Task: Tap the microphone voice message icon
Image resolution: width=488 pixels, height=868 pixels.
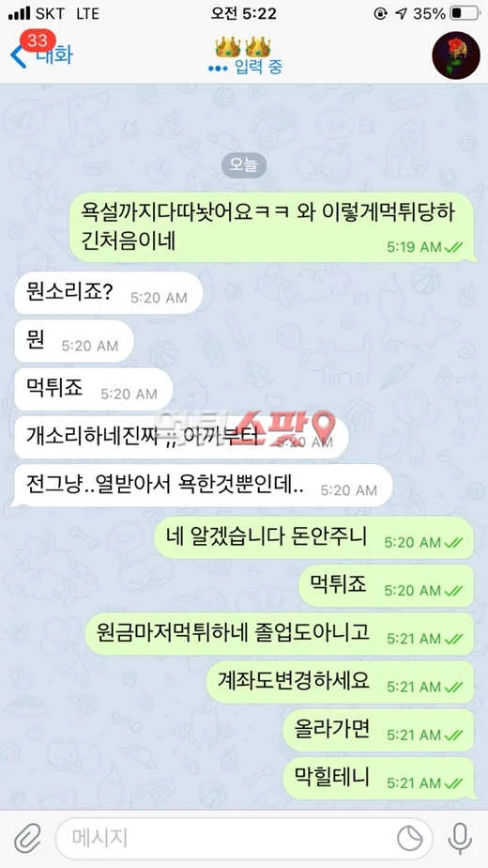Action: pos(460,839)
